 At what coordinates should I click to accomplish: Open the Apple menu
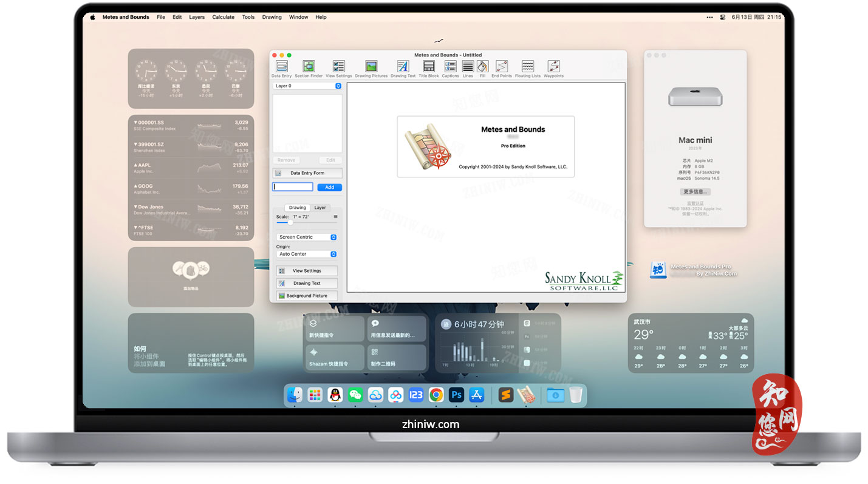point(93,17)
